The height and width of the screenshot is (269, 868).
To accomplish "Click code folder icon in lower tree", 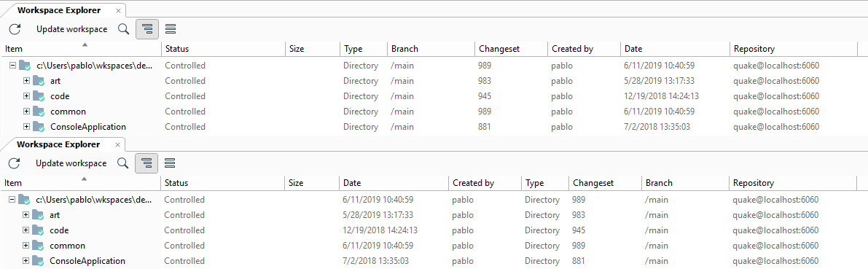I will pyautogui.click(x=38, y=230).
